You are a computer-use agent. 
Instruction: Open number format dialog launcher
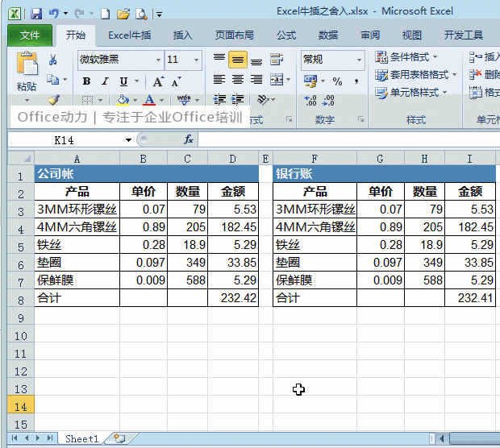[x=360, y=119]
